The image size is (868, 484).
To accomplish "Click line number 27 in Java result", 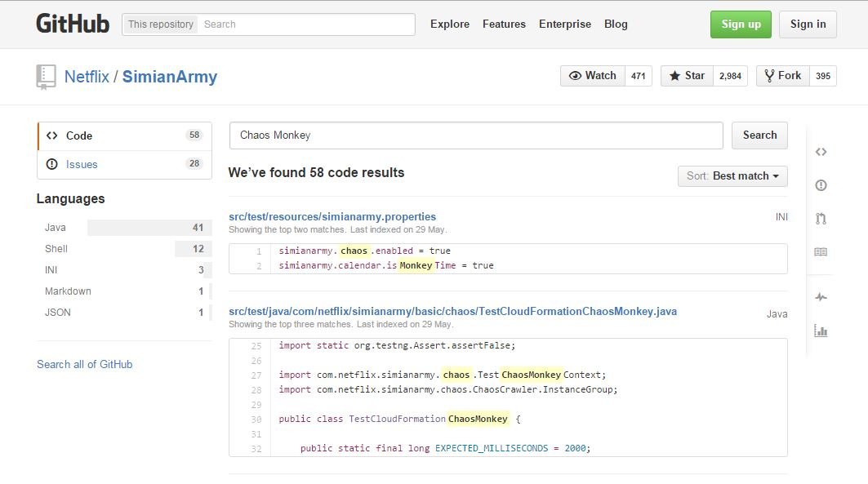I will [256, 375].
